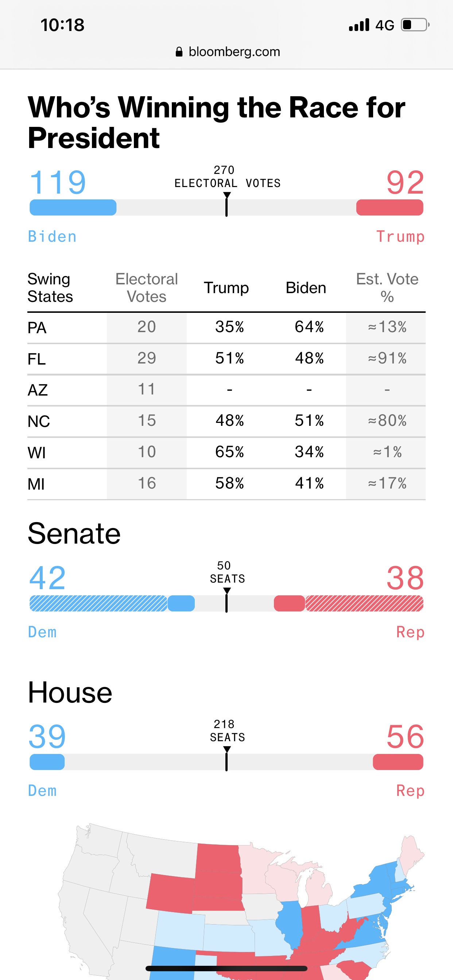
Task: Tap the 270 electoral votes marker
Action: coord(226,205)
